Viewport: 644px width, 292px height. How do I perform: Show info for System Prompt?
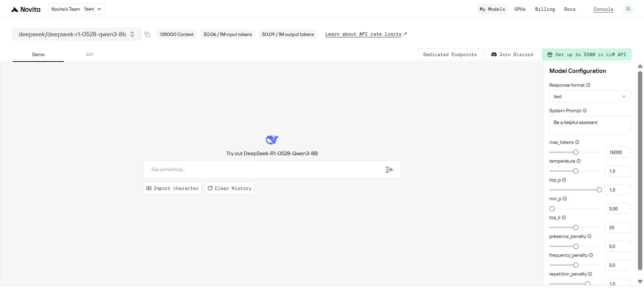585,111
